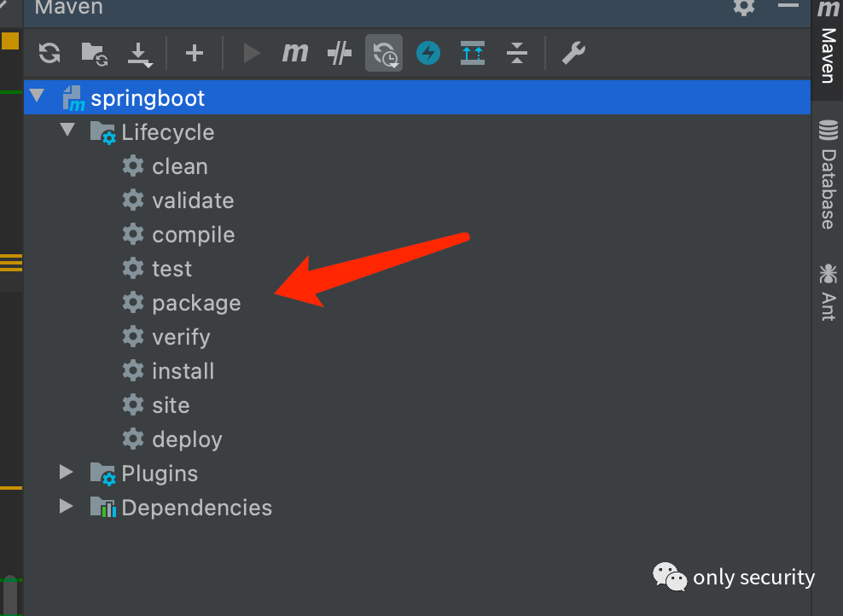This screenshot has width=843, height=616.
Task: Open Maven panel gear options menu
Action: [x=744, y=8]
